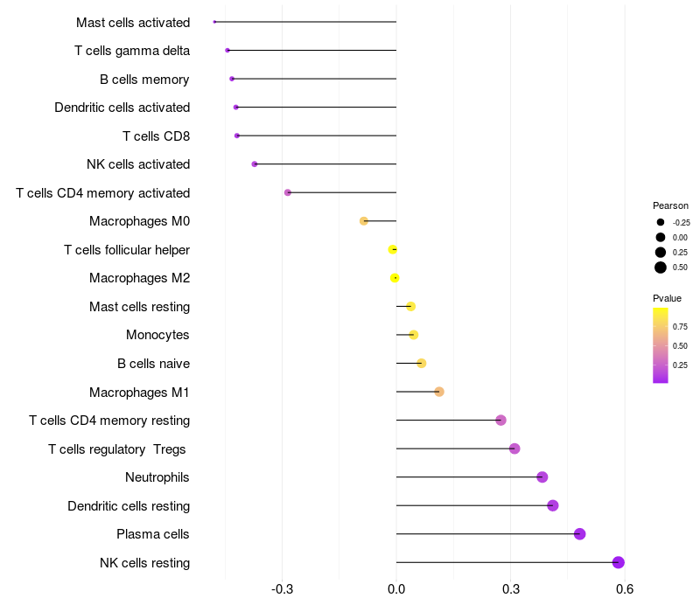Click the Neutrophils axis label
700x612 pixels.
157,477
